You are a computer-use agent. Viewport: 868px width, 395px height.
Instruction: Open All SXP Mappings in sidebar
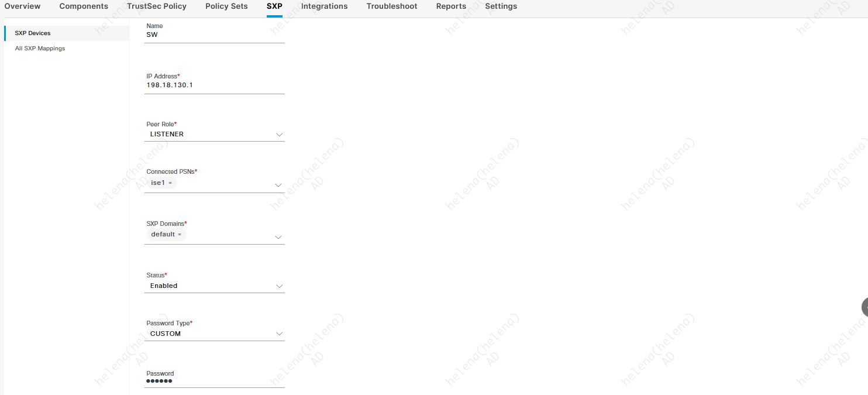coord(40,49)
